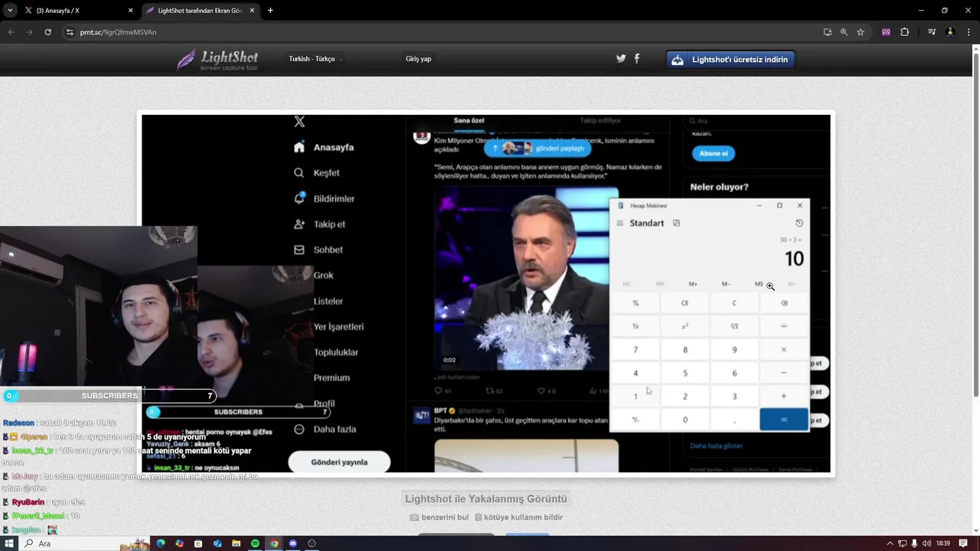Click the 18:39 taskbar clock
Viewport: 980px width, 551px height.
click(942, 543)
